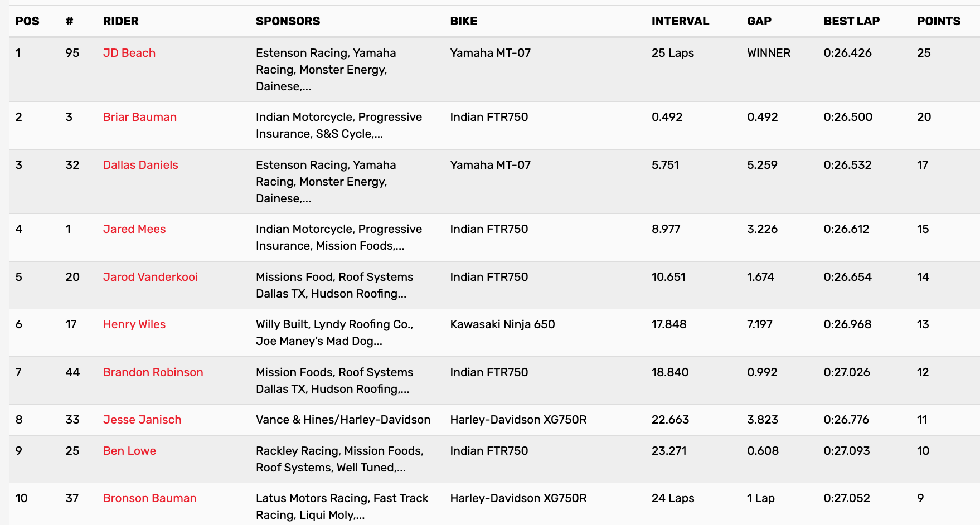Select Ben Lowe rider link

point(129,451)
